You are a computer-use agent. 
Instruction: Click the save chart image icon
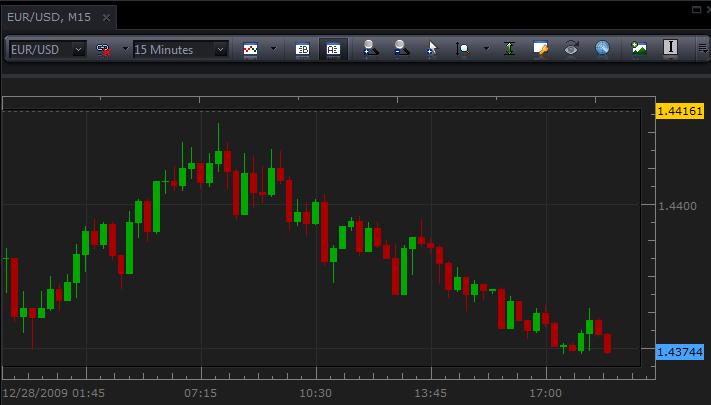[x=639, y=48]
